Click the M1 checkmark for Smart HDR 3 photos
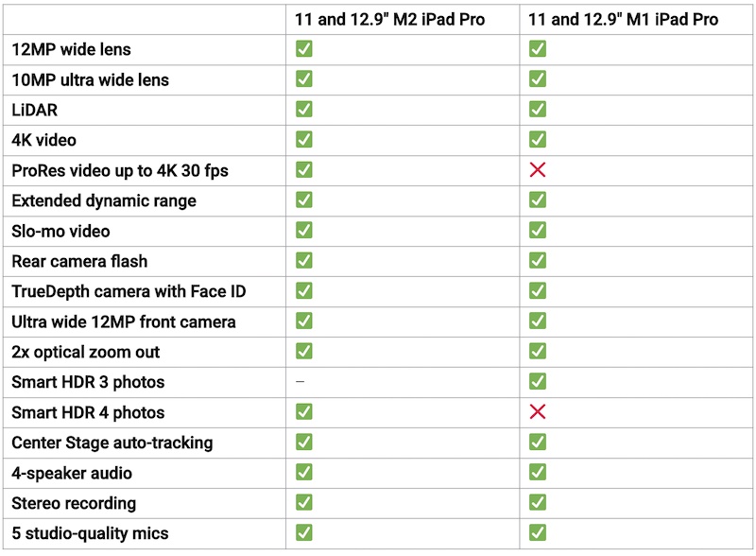The image size is (756, 556). coord(538,382)
